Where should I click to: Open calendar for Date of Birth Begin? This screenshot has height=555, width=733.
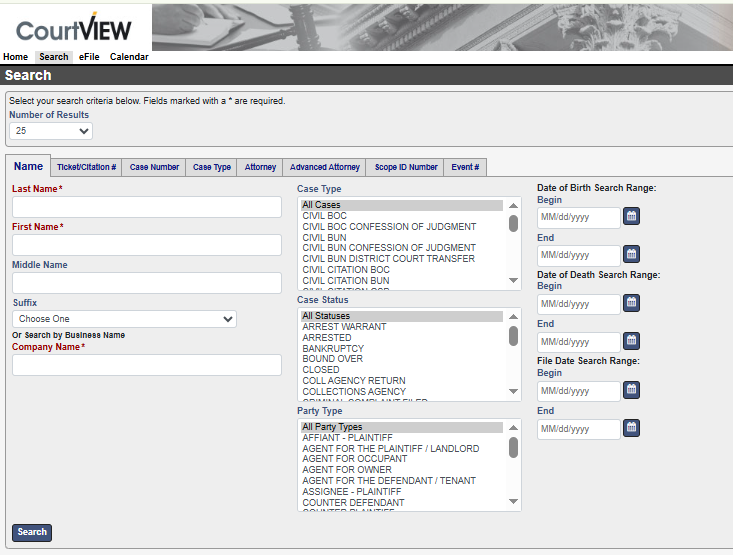tap(631, 216)
